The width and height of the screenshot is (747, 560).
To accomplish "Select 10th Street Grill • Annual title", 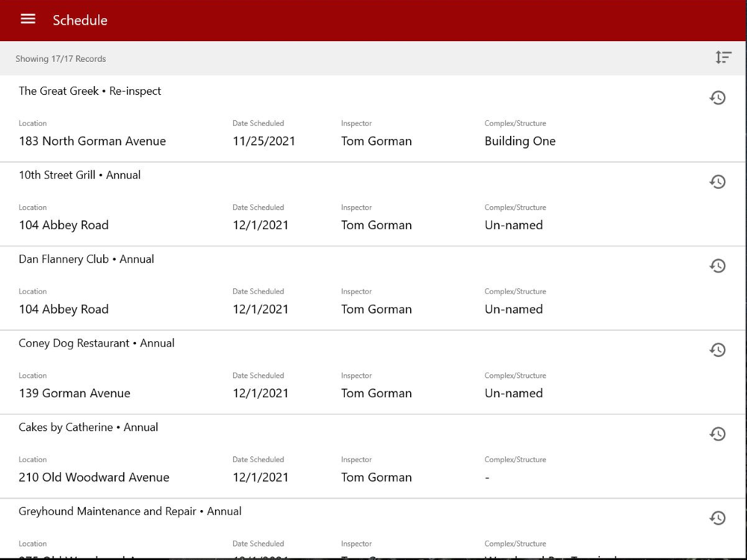I will (x=80, y=175).
